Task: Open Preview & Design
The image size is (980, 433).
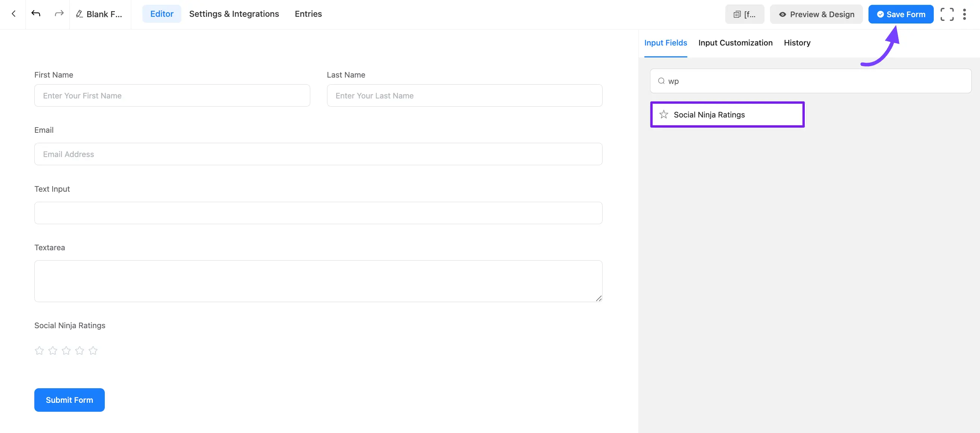Action: point(816,14)
